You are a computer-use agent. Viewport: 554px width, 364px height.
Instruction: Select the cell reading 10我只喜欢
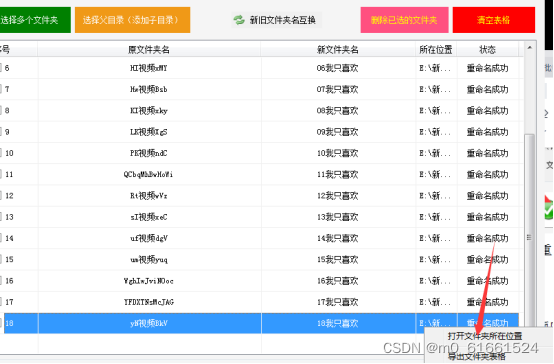(x=337, y=153)
